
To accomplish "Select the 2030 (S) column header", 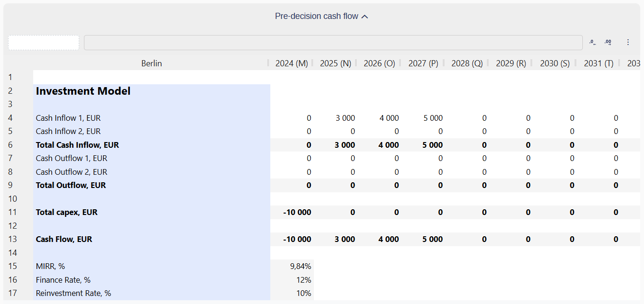I will click(554, 63).
